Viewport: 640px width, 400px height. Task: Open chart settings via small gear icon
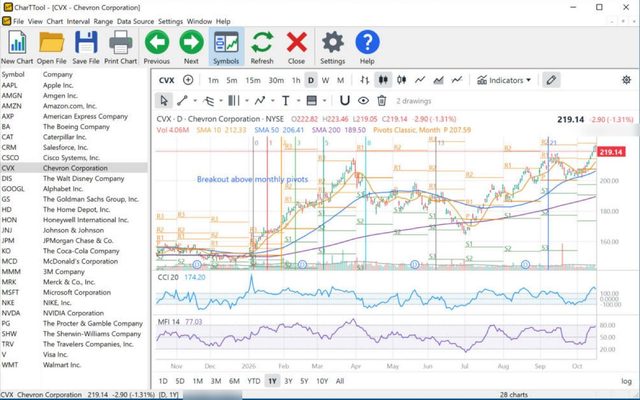click(x=626, y=80)
